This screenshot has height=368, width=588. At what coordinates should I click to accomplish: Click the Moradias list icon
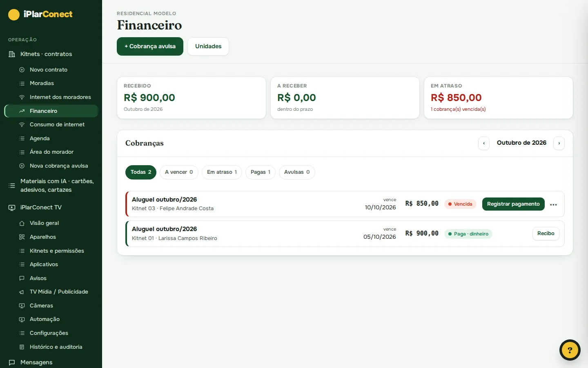[x=22, y=83]
